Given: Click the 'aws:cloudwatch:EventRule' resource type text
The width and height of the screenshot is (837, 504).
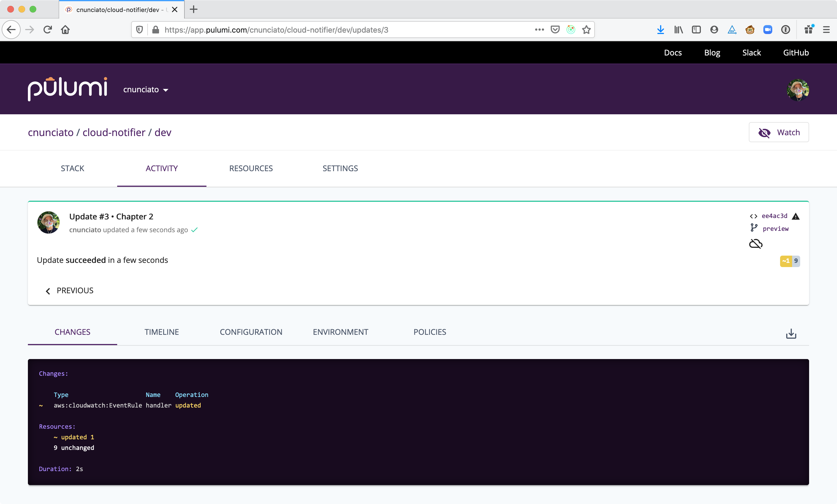Looking at the screenshot, I should pyautogui.click(x=98, y=405).
